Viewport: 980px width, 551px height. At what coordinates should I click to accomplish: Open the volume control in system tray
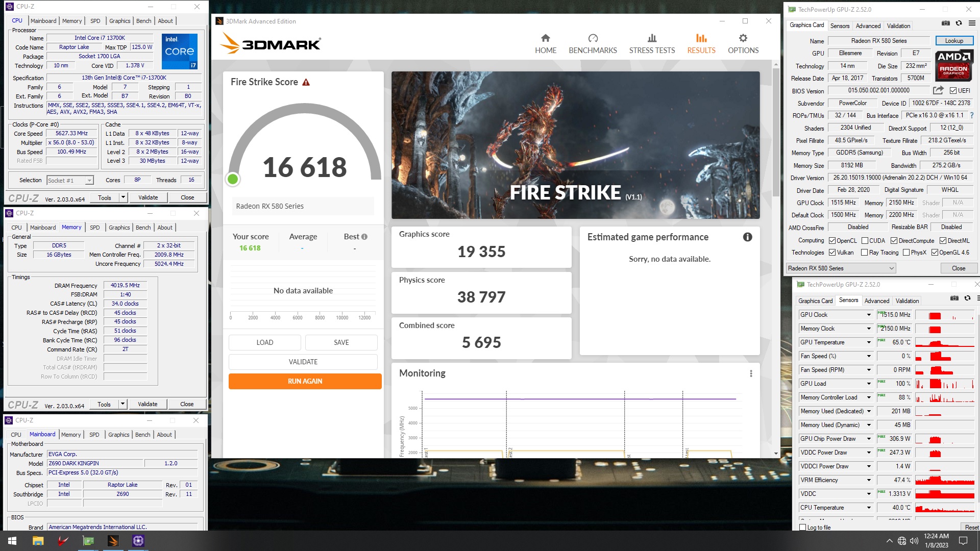[914, 541]
